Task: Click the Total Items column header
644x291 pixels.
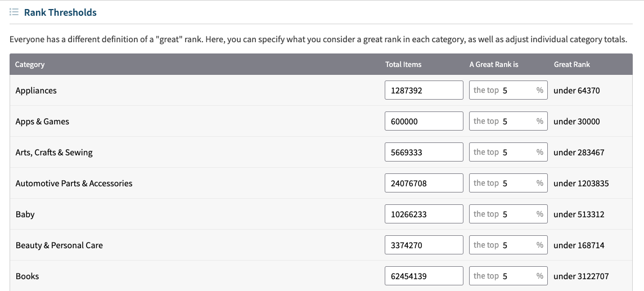Action: tap(403, 64)
